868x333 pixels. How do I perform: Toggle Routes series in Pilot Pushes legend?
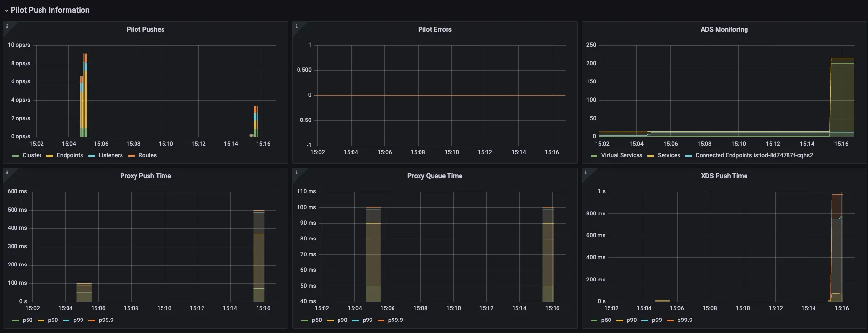click(x=148, y=155)
